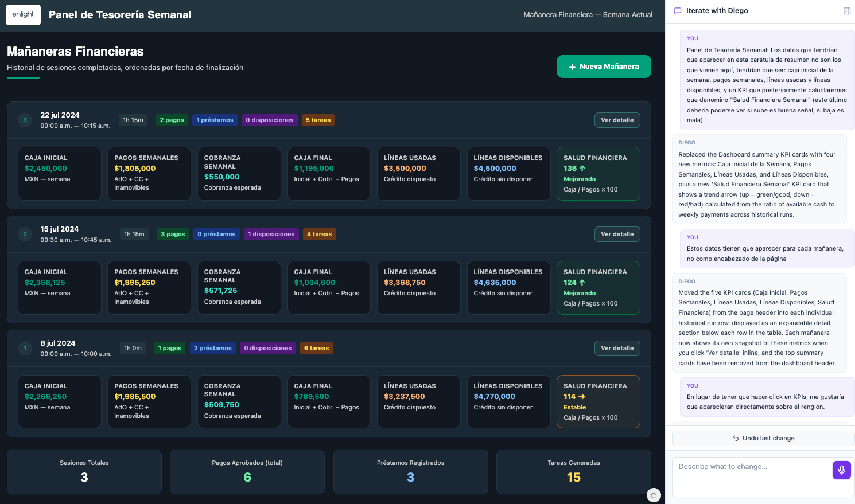The height and width of the screenshot is (504, 855).
Task: Click the Sesiones Totales summary card
Action: coord(84,471)
